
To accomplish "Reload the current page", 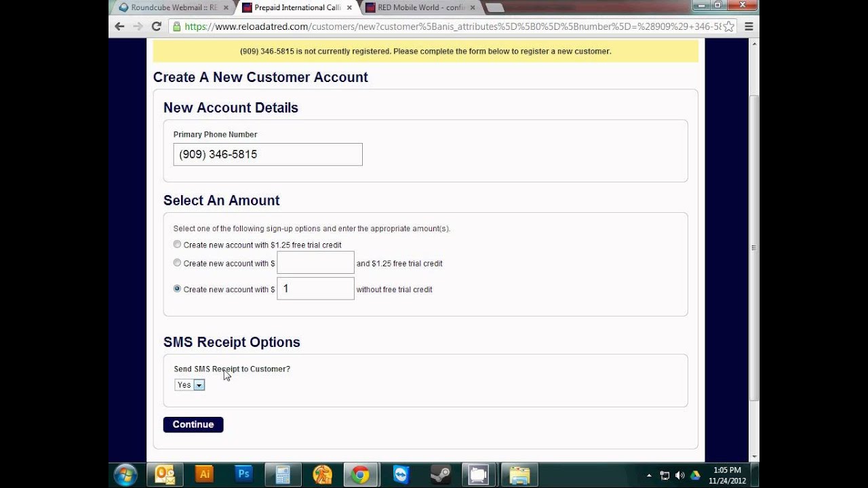I will 156,26.
